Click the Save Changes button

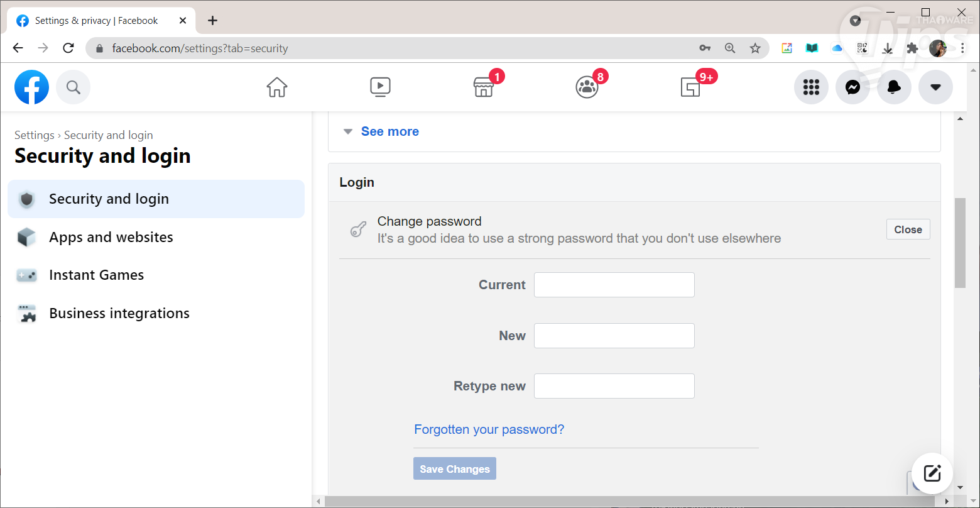(x=455, y=469)
